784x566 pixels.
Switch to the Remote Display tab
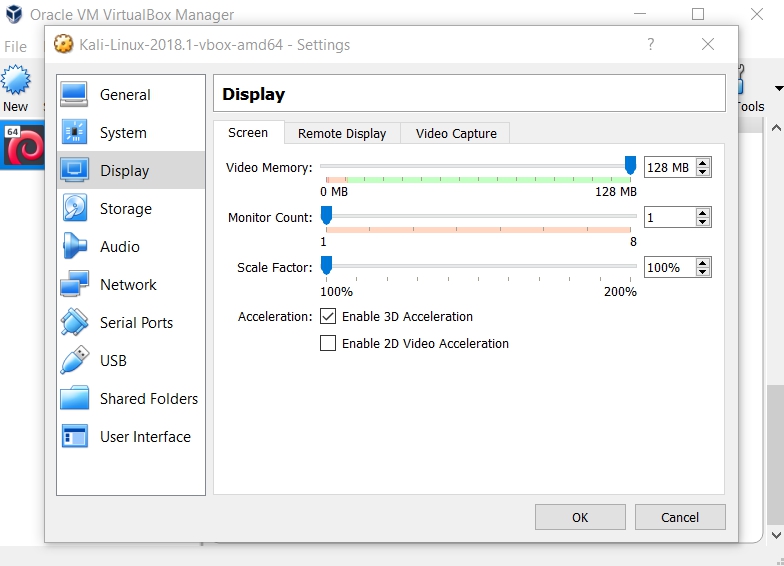(342, 133)
